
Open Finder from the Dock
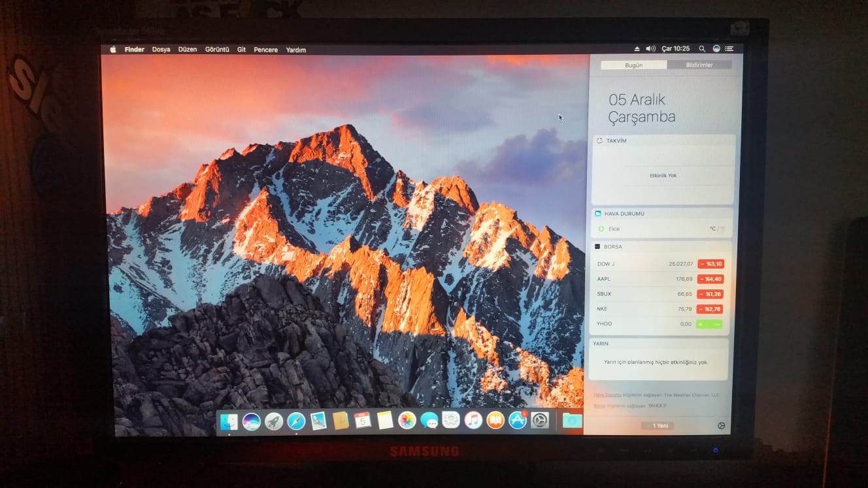(x=229, y=421)
